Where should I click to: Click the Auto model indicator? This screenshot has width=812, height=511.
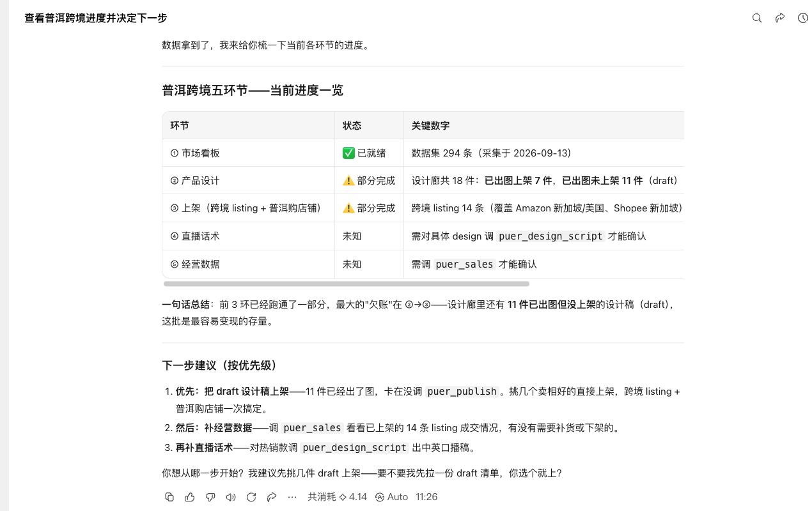pyautogui.click(x=391, y=497)
